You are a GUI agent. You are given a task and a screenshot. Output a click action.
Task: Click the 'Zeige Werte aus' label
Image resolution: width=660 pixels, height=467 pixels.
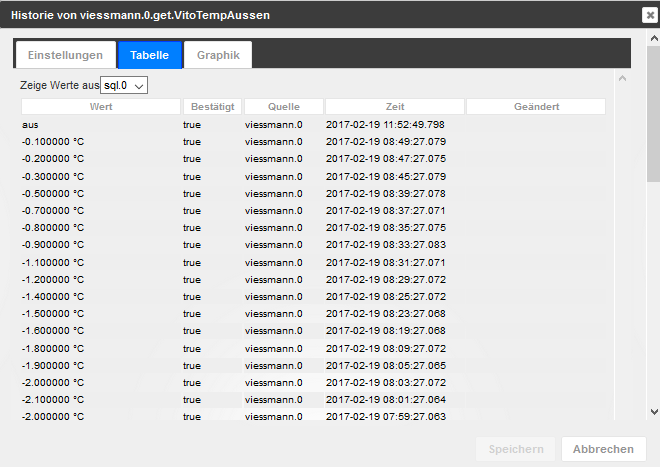click(x=59, y=85)
